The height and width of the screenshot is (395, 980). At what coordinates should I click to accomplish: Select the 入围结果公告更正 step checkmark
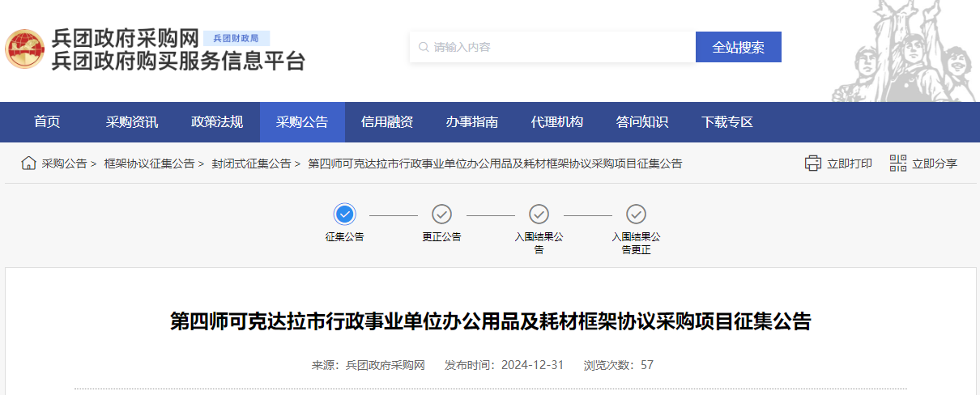coord(636,214)
